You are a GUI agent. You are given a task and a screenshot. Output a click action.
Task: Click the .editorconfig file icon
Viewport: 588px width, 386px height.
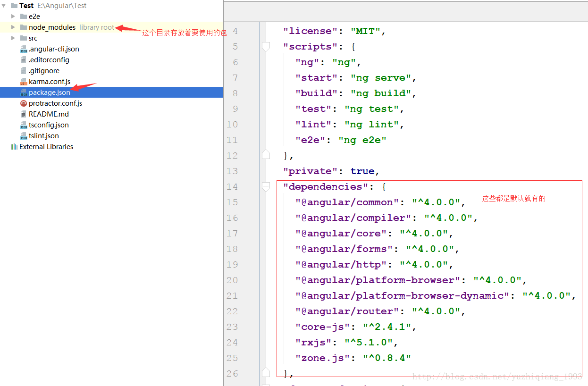tap(24, 60)
